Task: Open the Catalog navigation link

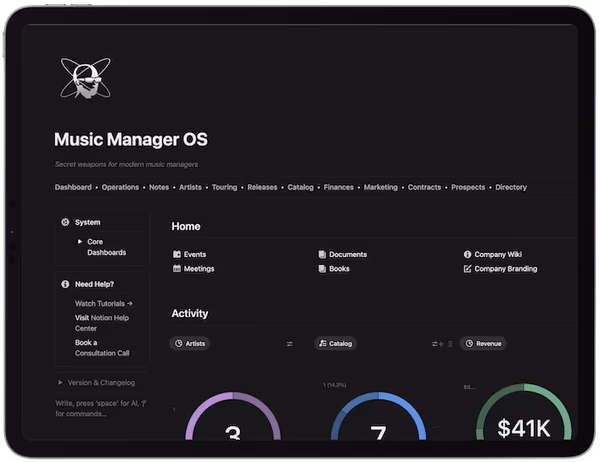Action: pyautogui.click(x=300, y=187)
